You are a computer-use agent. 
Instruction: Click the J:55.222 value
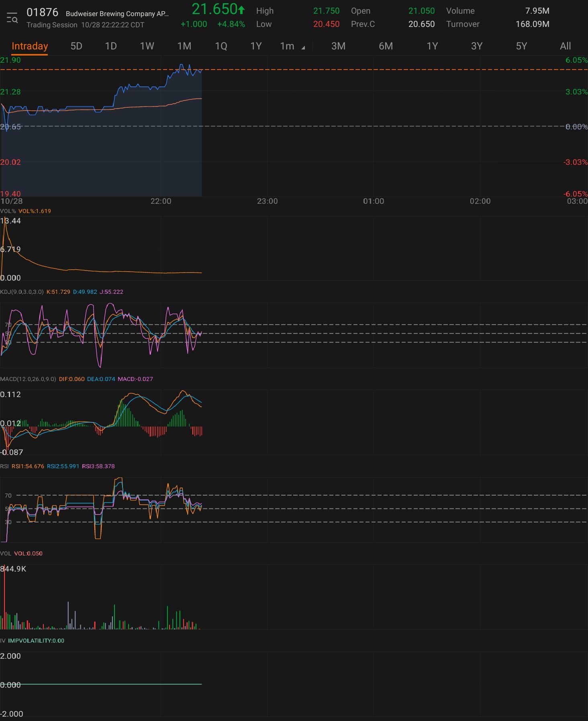pyautogui.click(x=111, y=292)
